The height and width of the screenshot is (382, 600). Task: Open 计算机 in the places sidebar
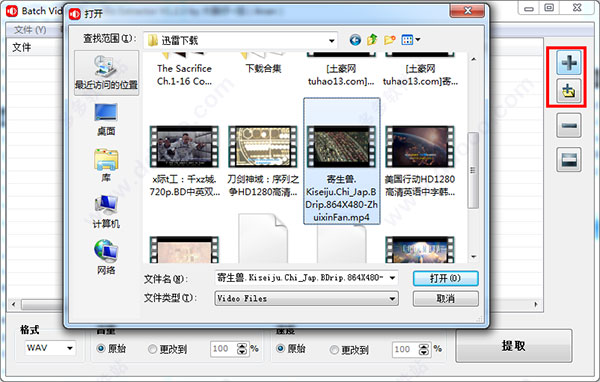tap(106, 212)
